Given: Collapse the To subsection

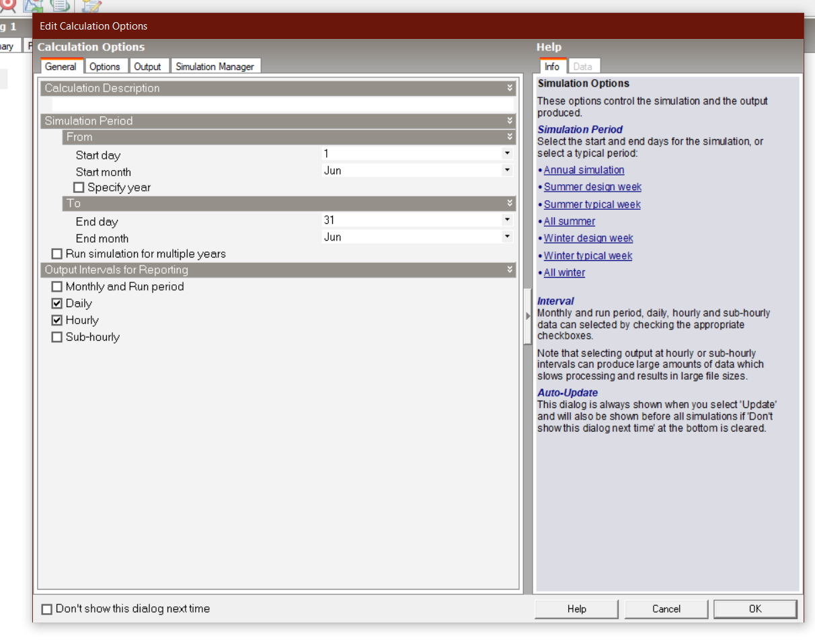Looking at the screenshot, I should [510, 203].
